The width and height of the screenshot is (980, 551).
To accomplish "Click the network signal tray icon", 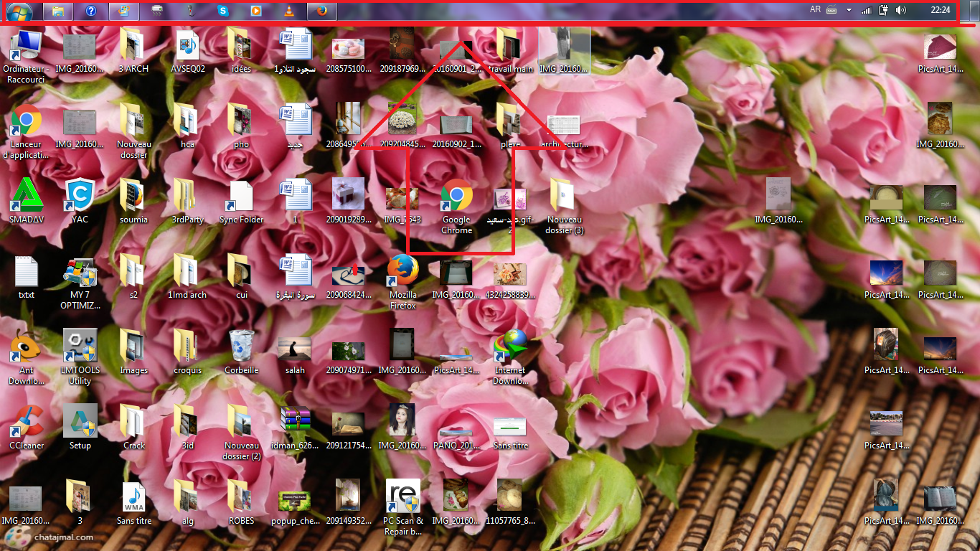I will 866,10.
